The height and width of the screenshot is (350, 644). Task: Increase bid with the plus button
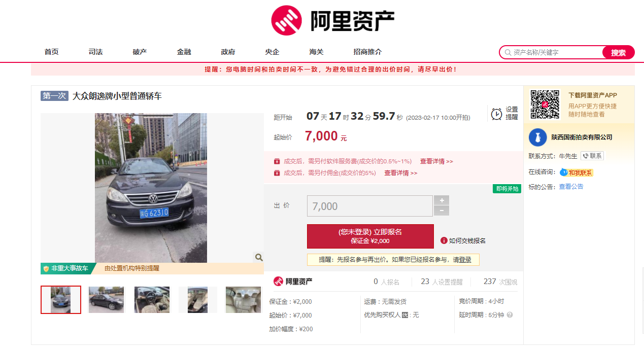(442, 200)
